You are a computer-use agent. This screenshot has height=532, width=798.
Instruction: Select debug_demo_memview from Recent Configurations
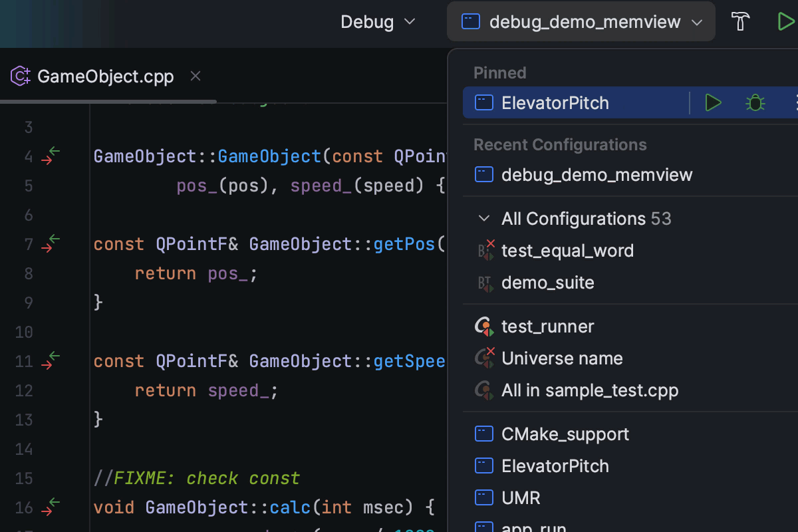tap(597, 175)
